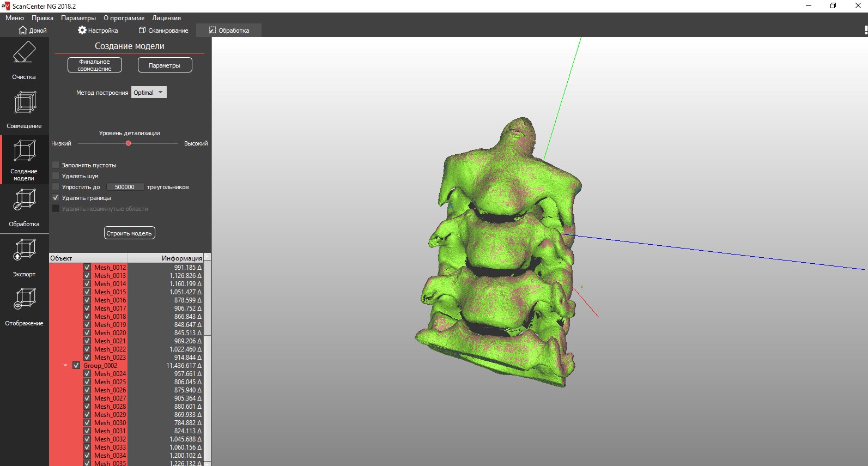Go to the Домой home tab
The height and width of the screenshot is (466, 868).
[33, 31]
